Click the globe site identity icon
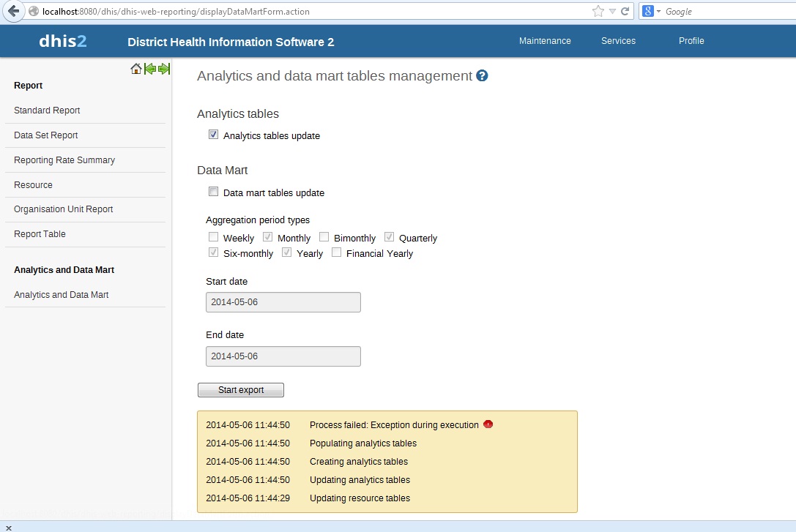This screenshot has width=796, height=532. click(x=34, y=11)
